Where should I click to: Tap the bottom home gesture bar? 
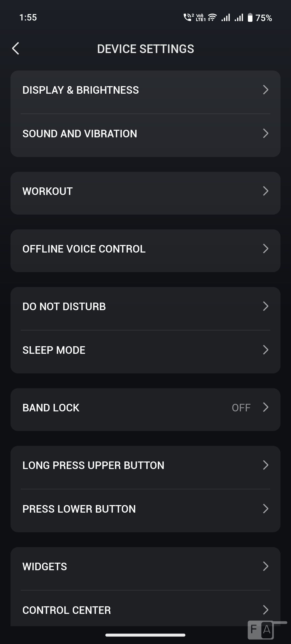point(145,635)
